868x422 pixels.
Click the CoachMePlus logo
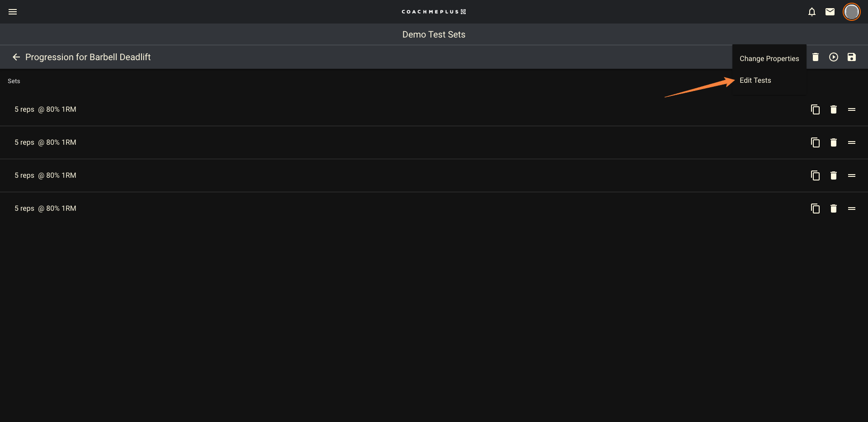click(x=434, y=11)
